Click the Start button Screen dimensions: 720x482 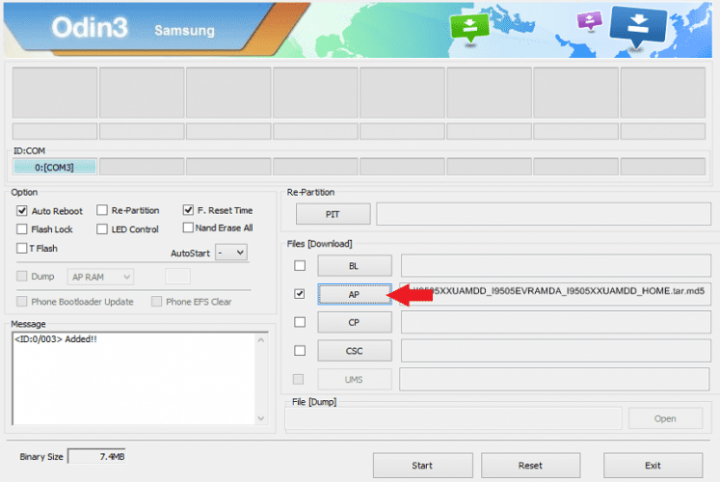tap(422, 465)
